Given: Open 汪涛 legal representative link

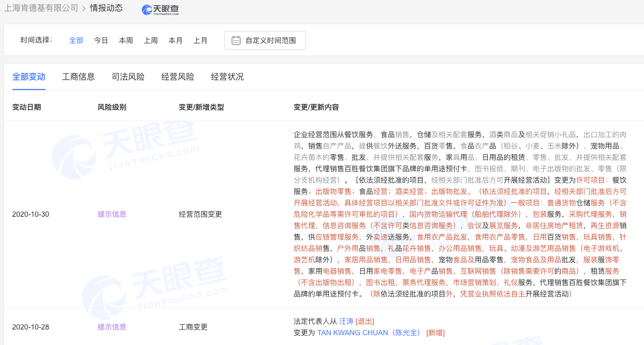Looking at the screenshot, I should [x=346, y=321].
